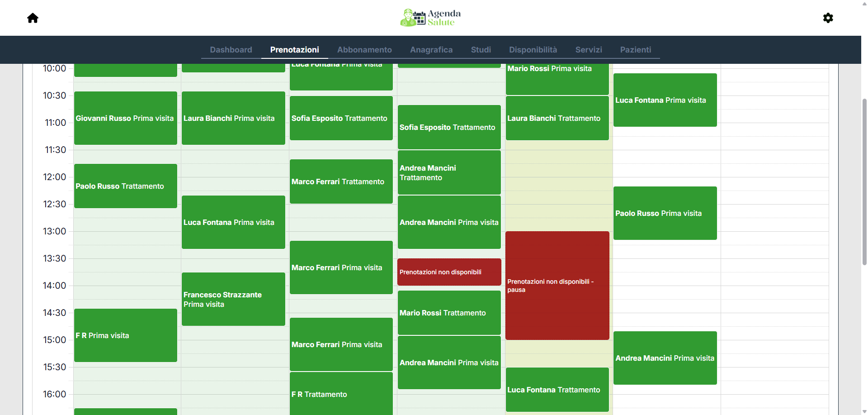This screenshot has width=868, height=415.
Task: Open Luca Fontana Trattamento appointment
Action: point(557,390)
